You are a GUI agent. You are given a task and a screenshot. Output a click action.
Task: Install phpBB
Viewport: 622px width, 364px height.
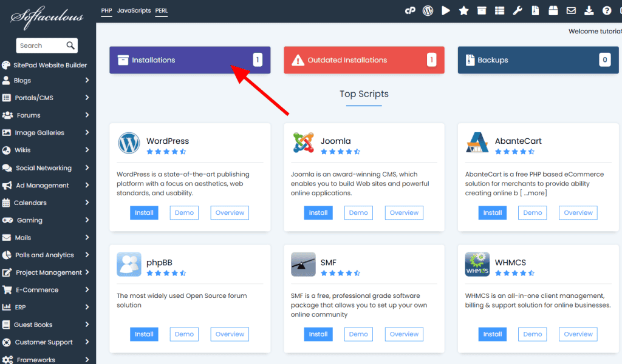(x=144, y=334)
